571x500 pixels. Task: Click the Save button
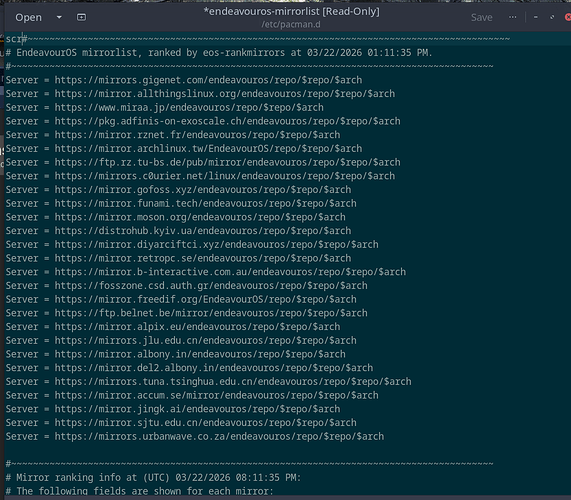pos(481,17)
